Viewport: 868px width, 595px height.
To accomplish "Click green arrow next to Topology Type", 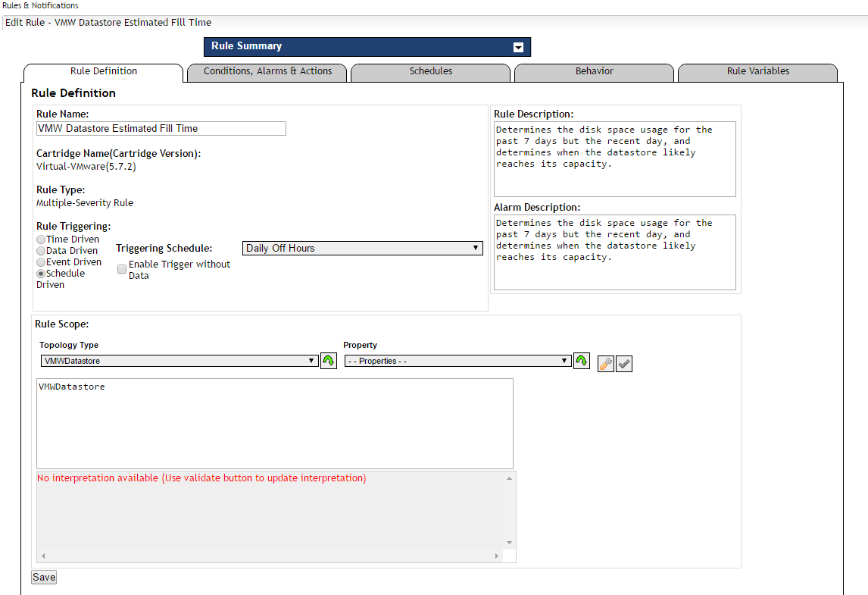I will tap(329, 361).
